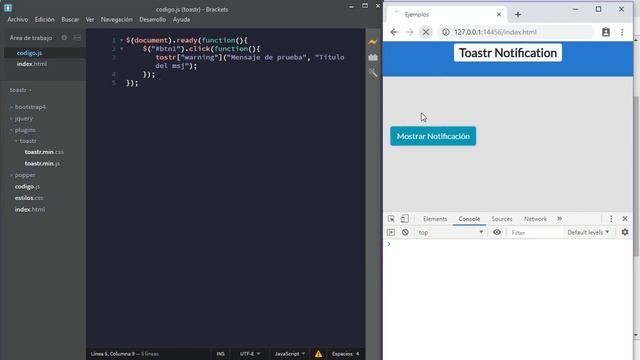Image resolution: width=640 pixels, height=360 pixels.
Task: Open toastr.min.css in the file tree
Action: click(x=44, y=152)
